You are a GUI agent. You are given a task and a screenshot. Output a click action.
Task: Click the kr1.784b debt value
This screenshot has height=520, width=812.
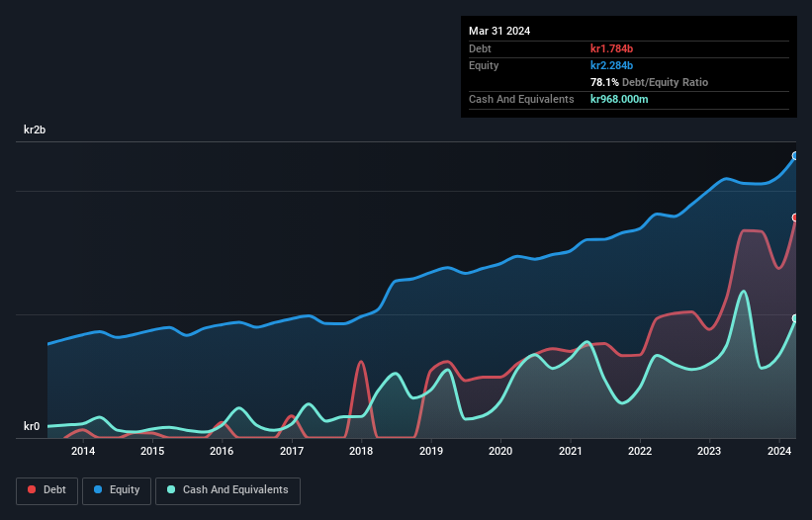(x=611, y=48)
